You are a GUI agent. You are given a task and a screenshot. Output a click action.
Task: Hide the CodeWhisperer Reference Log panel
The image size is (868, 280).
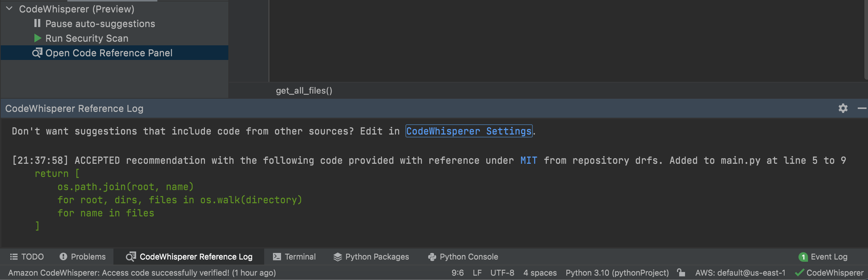coord(861,108)
